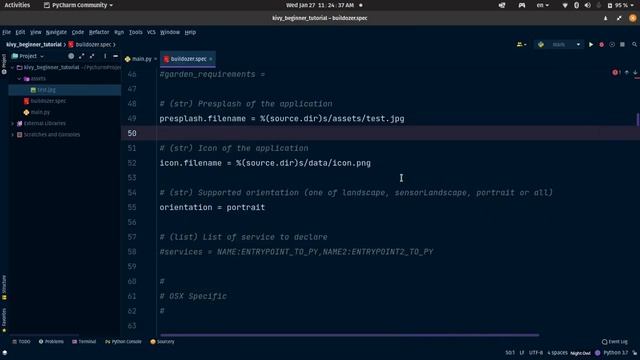Viewport: 640px width, 360px height.
Task: Collapse all in Project panel
Action: (x=92, y=56)
